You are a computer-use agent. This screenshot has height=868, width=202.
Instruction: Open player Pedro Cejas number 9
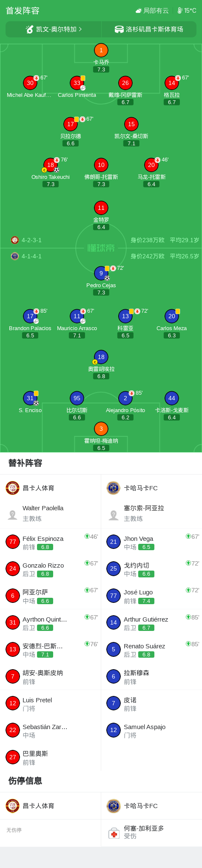101,274
